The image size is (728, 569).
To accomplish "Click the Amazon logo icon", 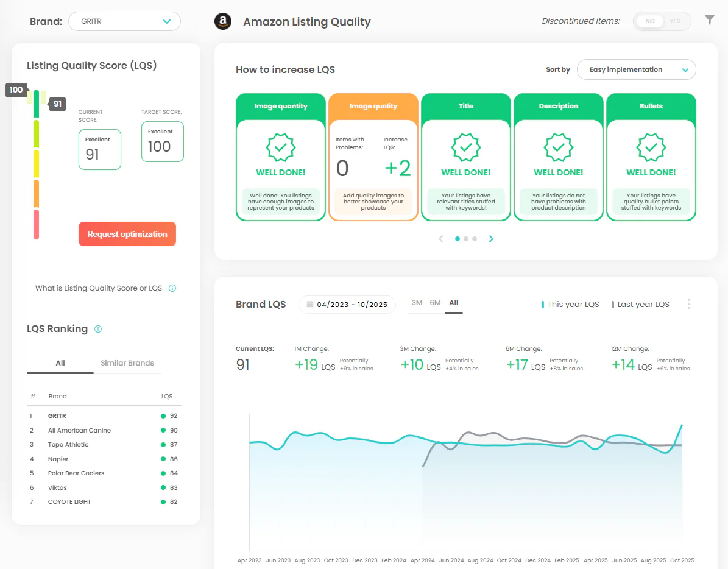I will click(x=223, y=22).
